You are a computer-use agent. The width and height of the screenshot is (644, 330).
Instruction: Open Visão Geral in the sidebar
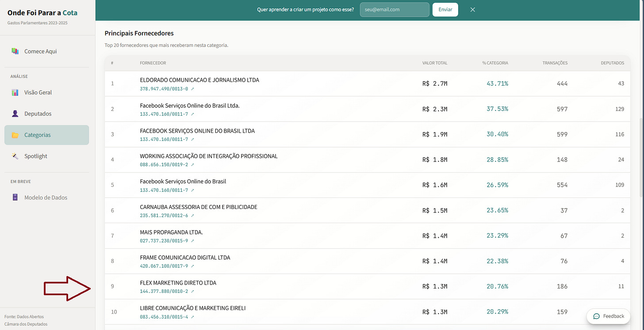[x=46, y=92]
